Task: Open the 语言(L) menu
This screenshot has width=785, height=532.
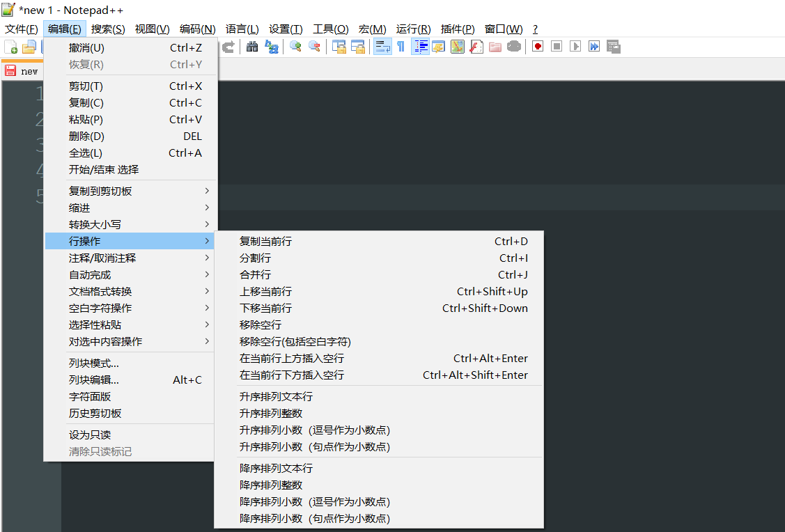Action: [x=242, y=29]
